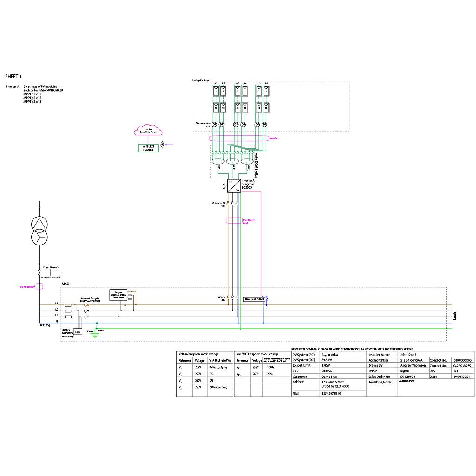Screen dimensions: 476x476
Task: Click the L3 fuse symbol
Action: click(x=68, y=317)
